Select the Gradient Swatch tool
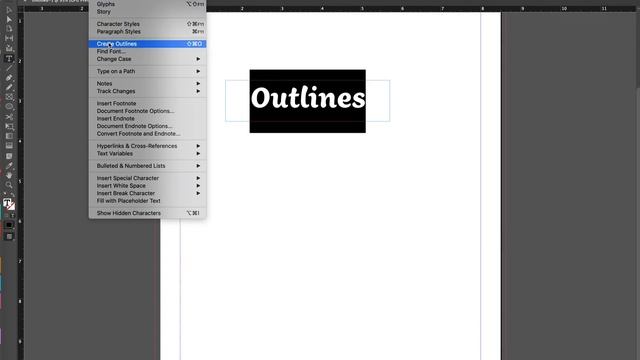The height and width of the screenshot is (360, 640). (9, 136)
